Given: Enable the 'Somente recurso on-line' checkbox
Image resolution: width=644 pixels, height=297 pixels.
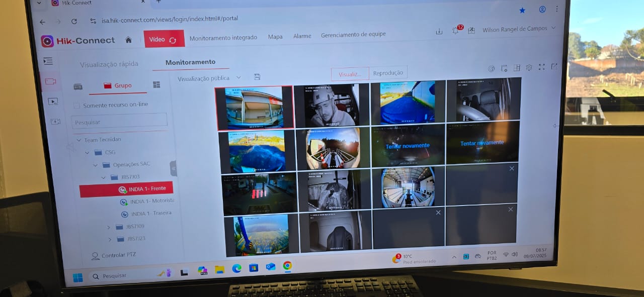Looking at the screenshot, I should point(76,106).
